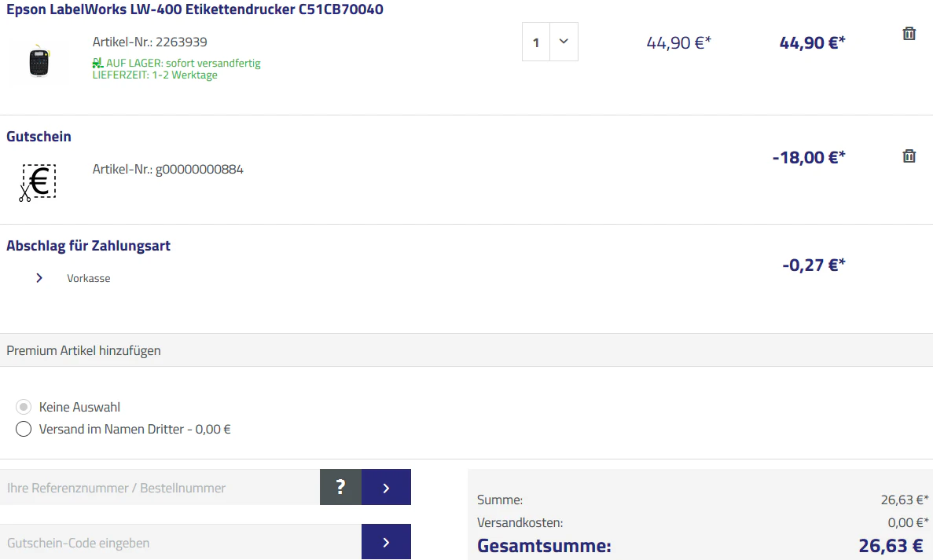Click the Gutschein euro coupon icon

38,182
